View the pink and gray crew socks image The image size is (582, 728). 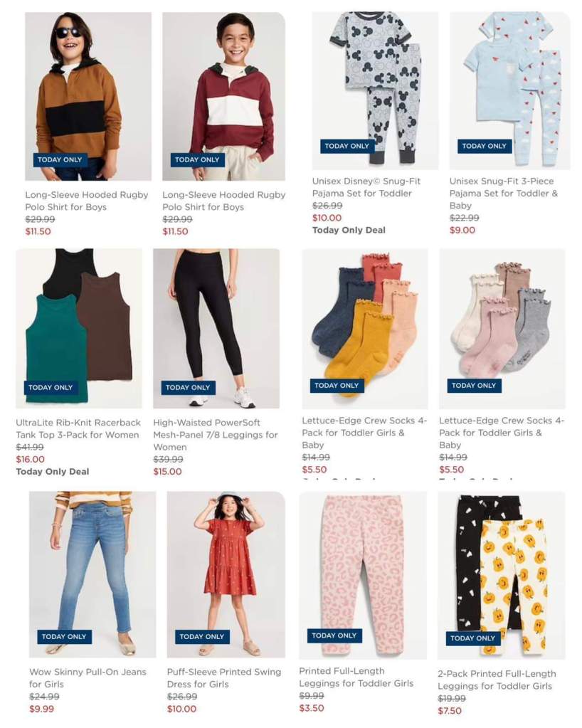502,329
